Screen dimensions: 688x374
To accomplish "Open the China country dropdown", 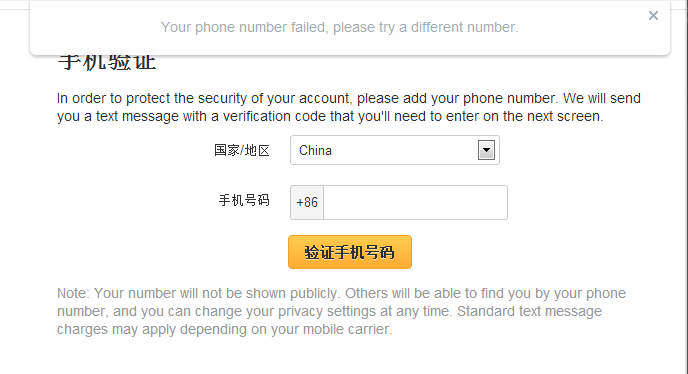I will (x=394, y=150).
